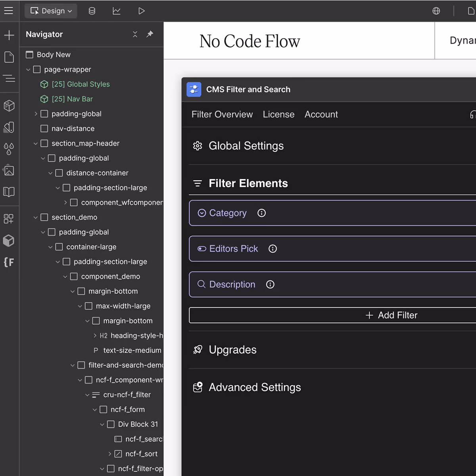476x476 pixels.
Task: Open the Navigator panel icon in sidebar
Action: (x=9, y=78)
